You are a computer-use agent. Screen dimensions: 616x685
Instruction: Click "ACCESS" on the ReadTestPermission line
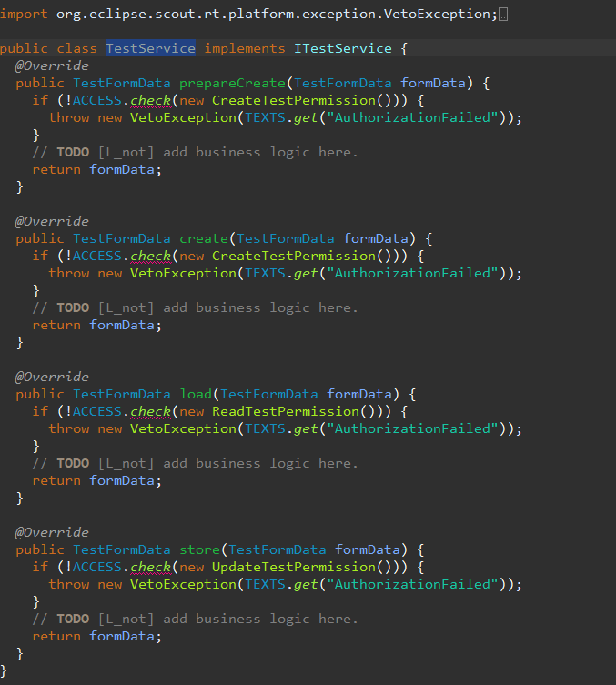coord(97,411)
